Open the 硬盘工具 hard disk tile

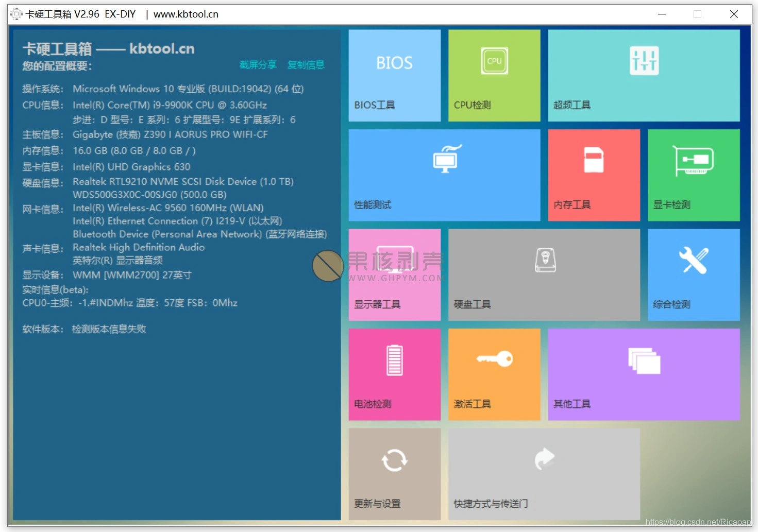[544, 275]
